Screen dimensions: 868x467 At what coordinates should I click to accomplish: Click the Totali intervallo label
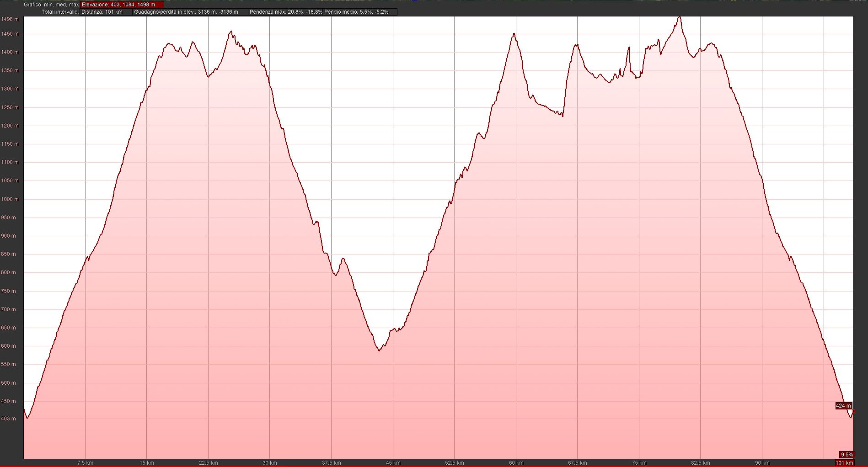60,12
